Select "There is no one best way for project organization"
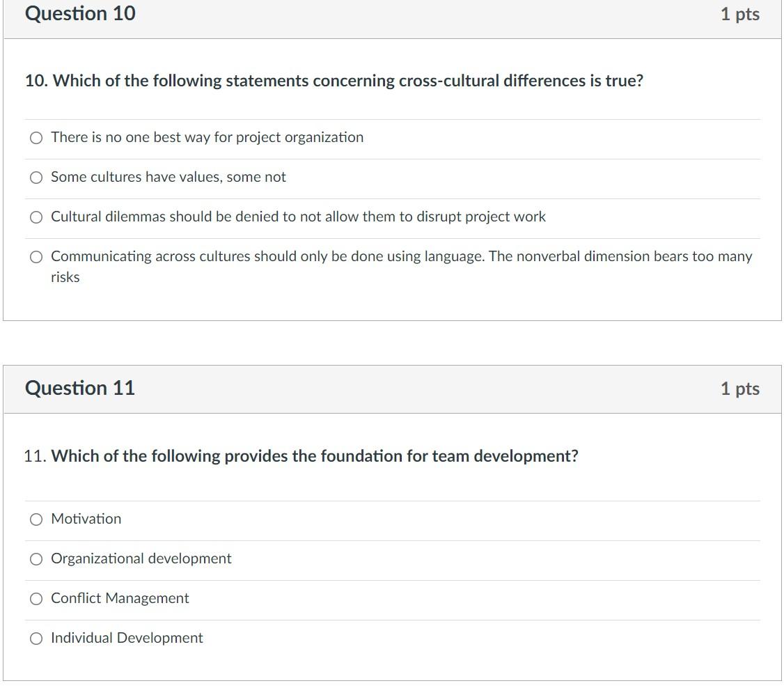This screenshot has height=688, width=784. [36, 138]
